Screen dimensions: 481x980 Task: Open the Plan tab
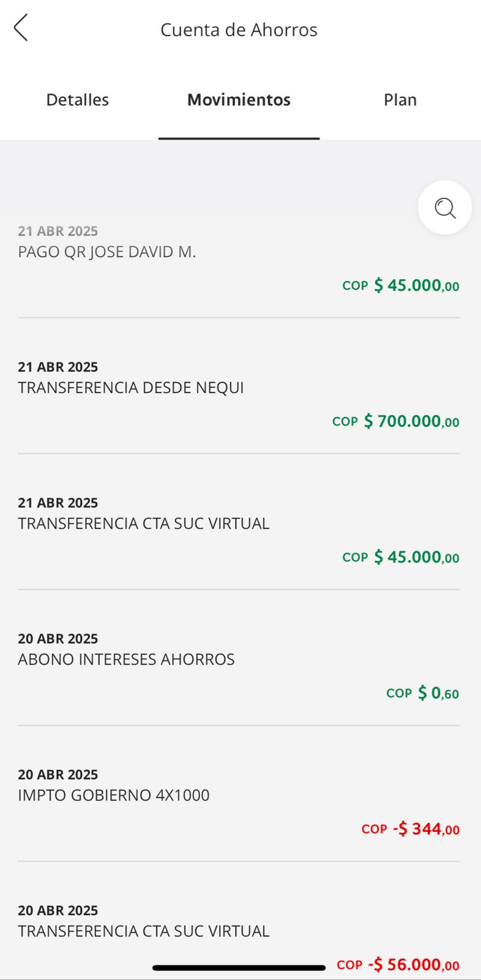point(400,100)
